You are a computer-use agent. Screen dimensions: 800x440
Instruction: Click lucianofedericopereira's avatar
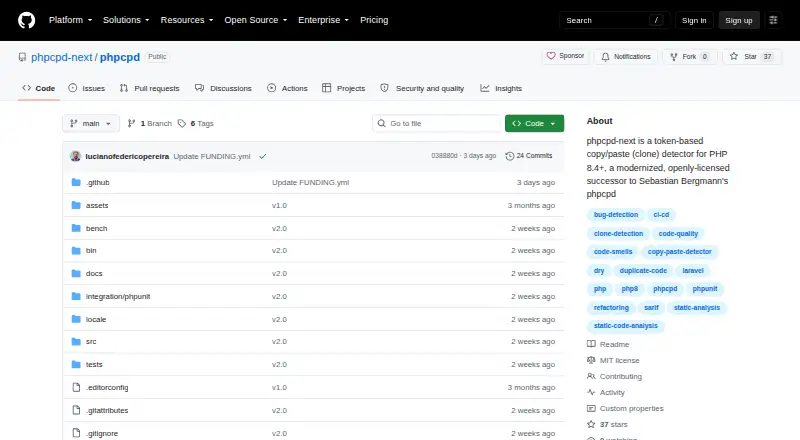(76, 156)
